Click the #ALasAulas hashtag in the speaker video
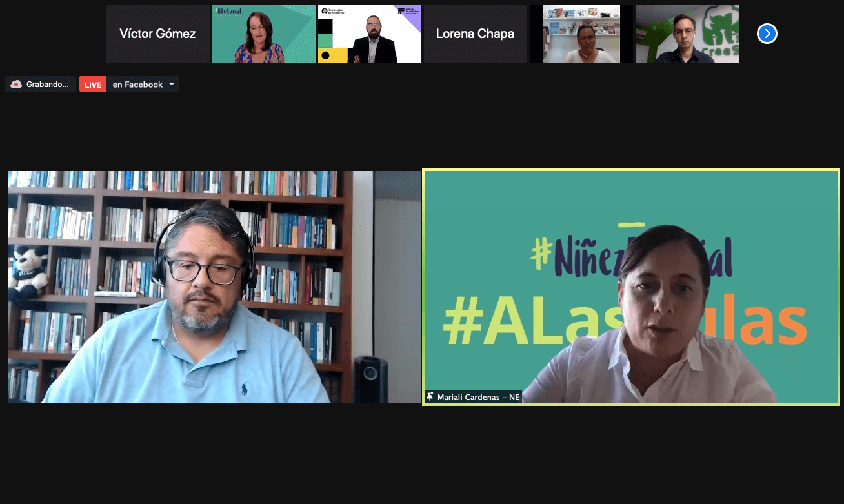Image resolution: width=844 pixels, height=504 pixels. click(x=625, y=323)
